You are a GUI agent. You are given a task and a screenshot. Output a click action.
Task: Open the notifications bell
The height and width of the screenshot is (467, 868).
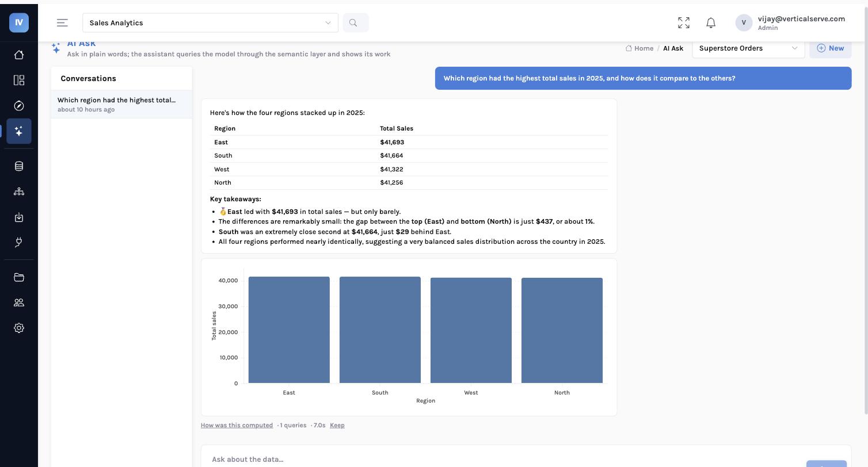tap(711, 23)
